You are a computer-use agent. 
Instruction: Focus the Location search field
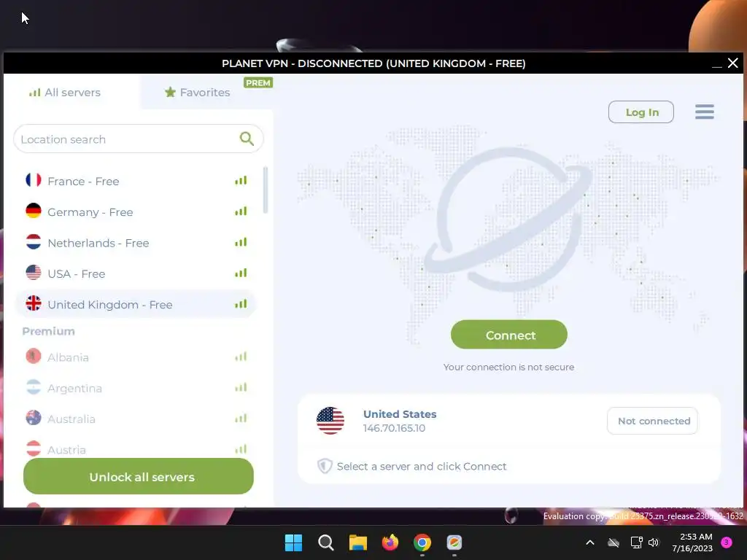[138, 139]
